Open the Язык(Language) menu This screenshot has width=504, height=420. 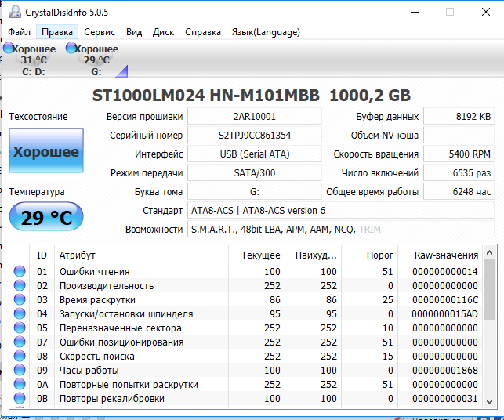pyautogui.click(x=266, y=32)
